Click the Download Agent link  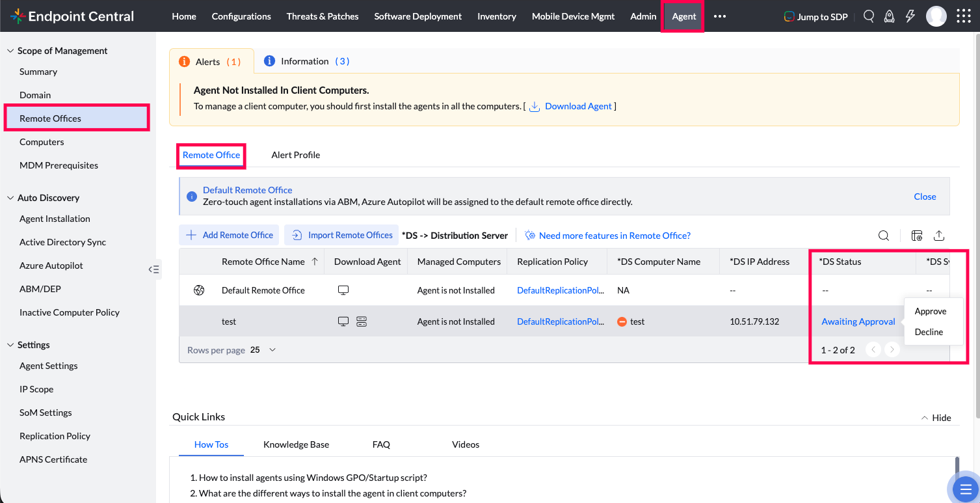point(578,106)
